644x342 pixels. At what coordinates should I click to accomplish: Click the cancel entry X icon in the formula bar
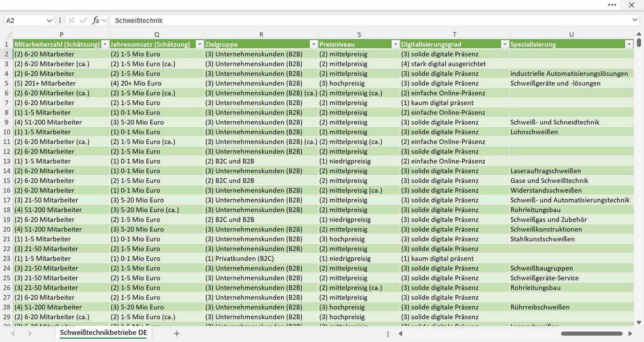71,21
